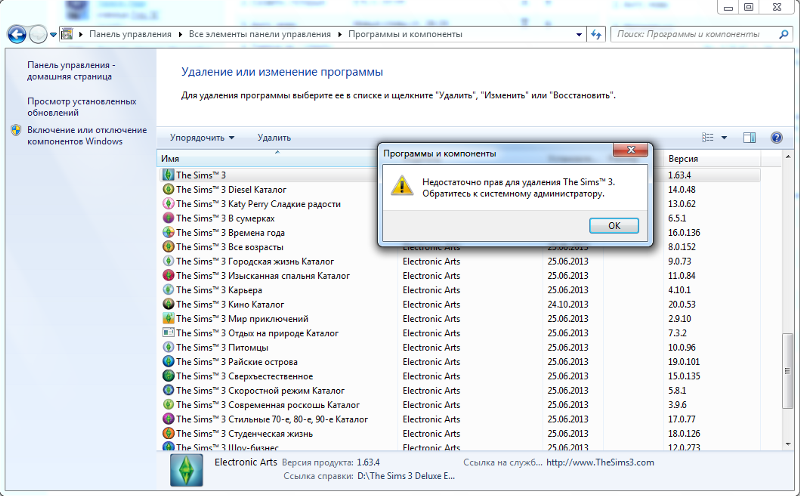The width and height of the screenshot is (800, 496).
Task: Select 'Все возрасты' program icon
Action: tap(168, 246)
